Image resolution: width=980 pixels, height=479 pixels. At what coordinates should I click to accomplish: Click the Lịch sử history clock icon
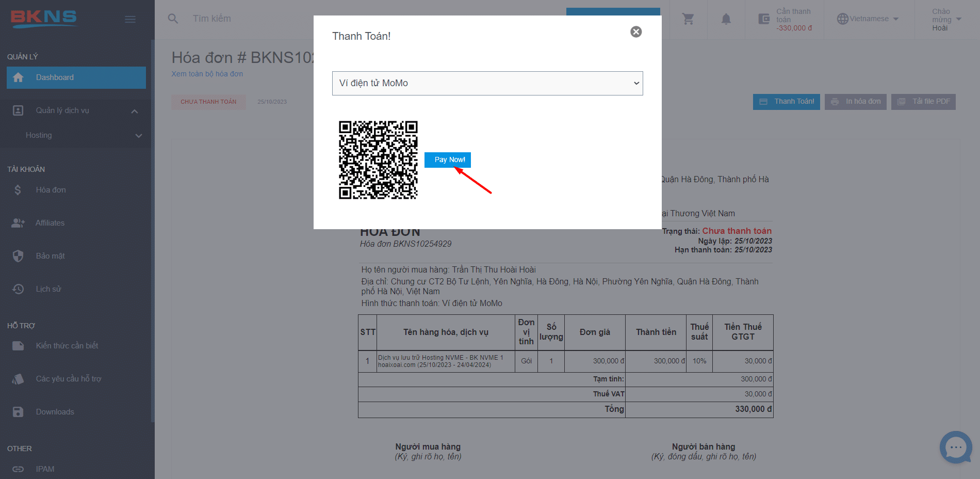point(18,289)
